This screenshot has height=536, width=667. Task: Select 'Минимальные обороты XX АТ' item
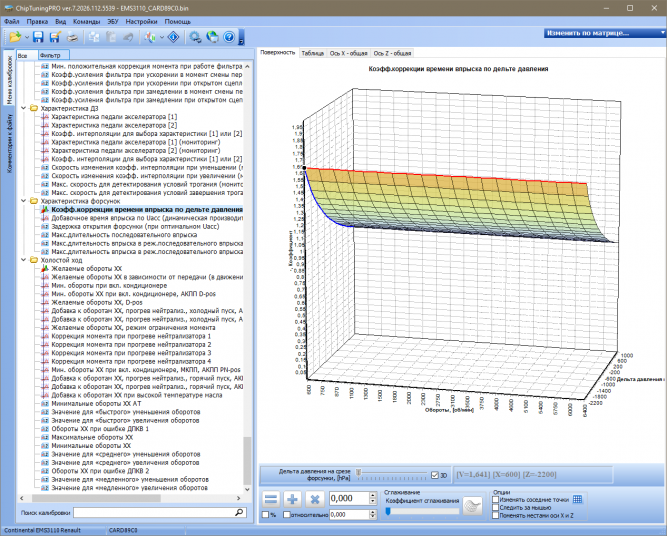96,403
